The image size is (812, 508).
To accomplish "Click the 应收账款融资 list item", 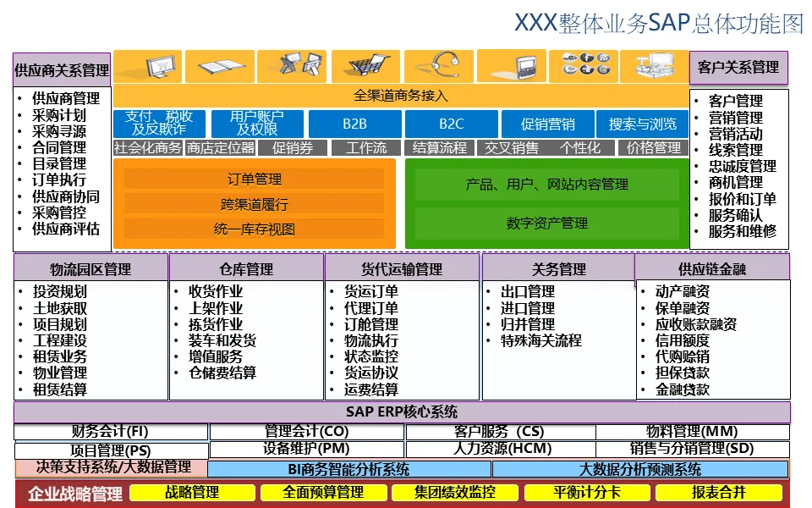I will coord(696,324).
